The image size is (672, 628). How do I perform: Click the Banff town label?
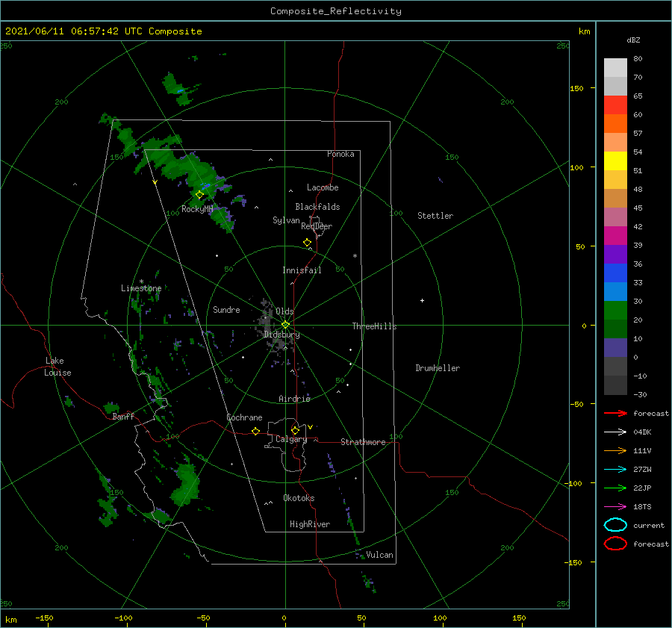click(x=123, y=416)
